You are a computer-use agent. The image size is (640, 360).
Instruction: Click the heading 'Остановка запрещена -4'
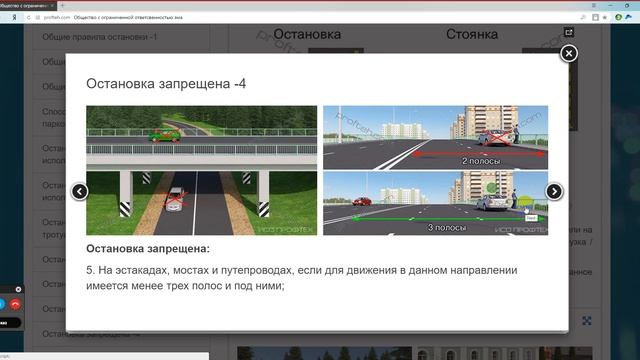click(x=166, y=84)
